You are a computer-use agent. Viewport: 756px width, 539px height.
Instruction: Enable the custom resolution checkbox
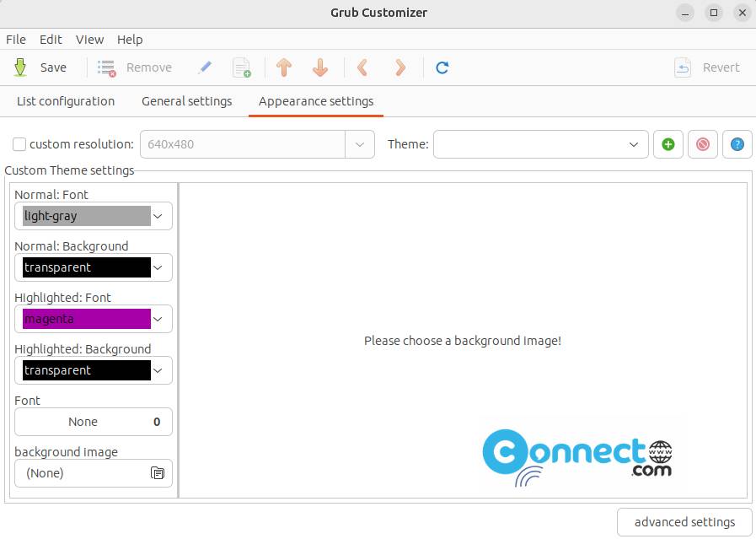19,144
